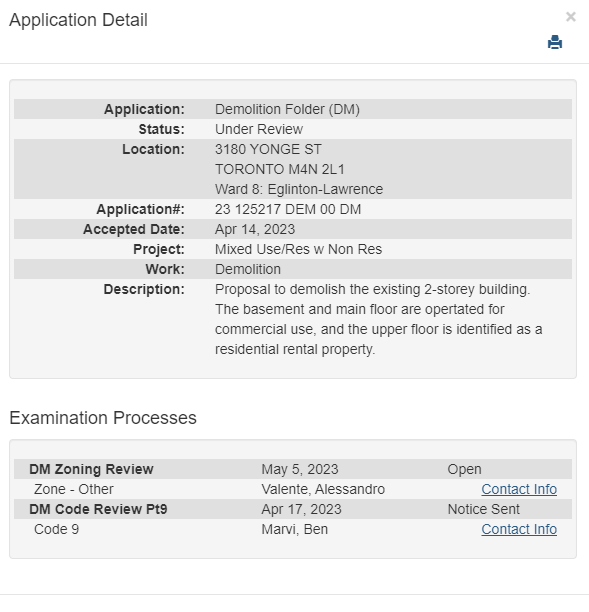The width and height of the screenshot is (589, 612).
Task: Click the printer icon to print details
Action: point(555,42)
